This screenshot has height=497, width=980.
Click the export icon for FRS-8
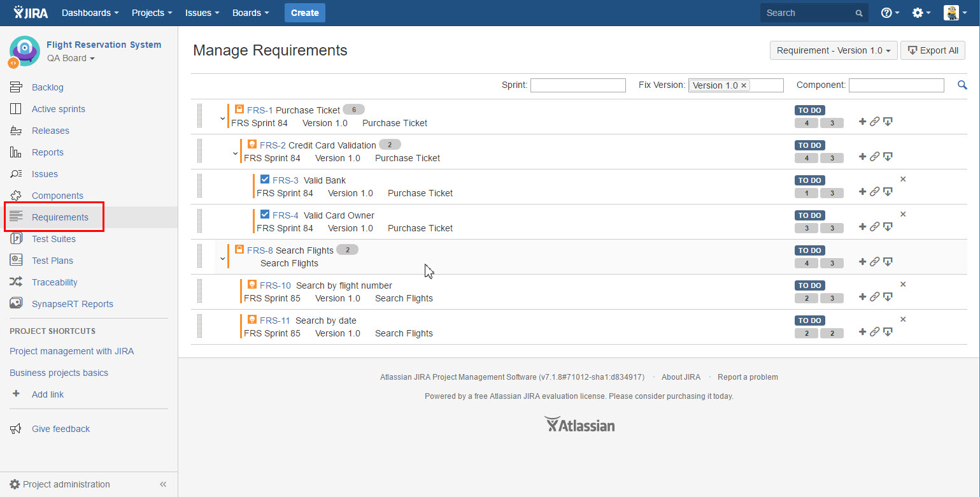click(888, 262)
